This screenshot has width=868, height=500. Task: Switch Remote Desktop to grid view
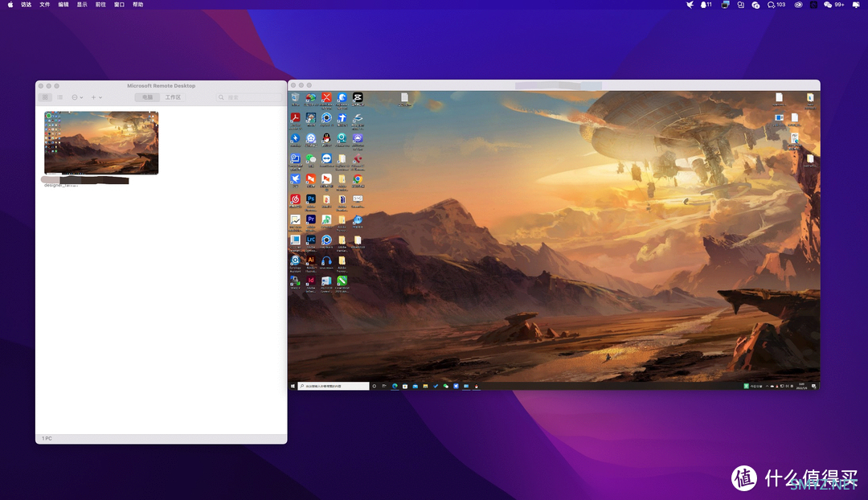45,97
